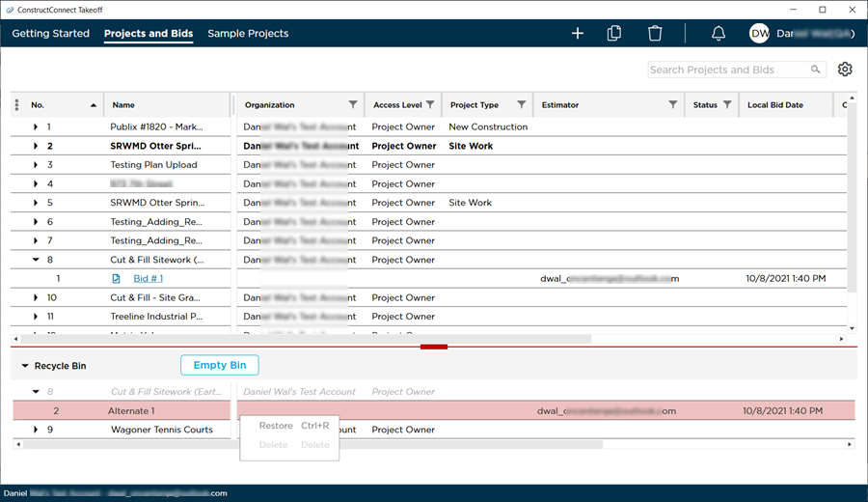Open notifications bell icon
868x502 pixels.
(718, 33)
